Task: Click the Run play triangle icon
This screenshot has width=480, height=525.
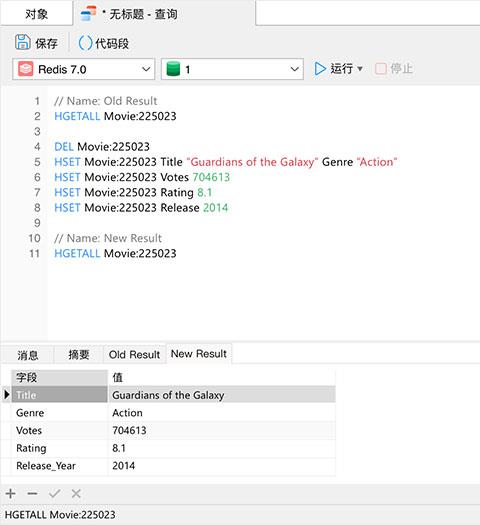Action: point(320,69)
